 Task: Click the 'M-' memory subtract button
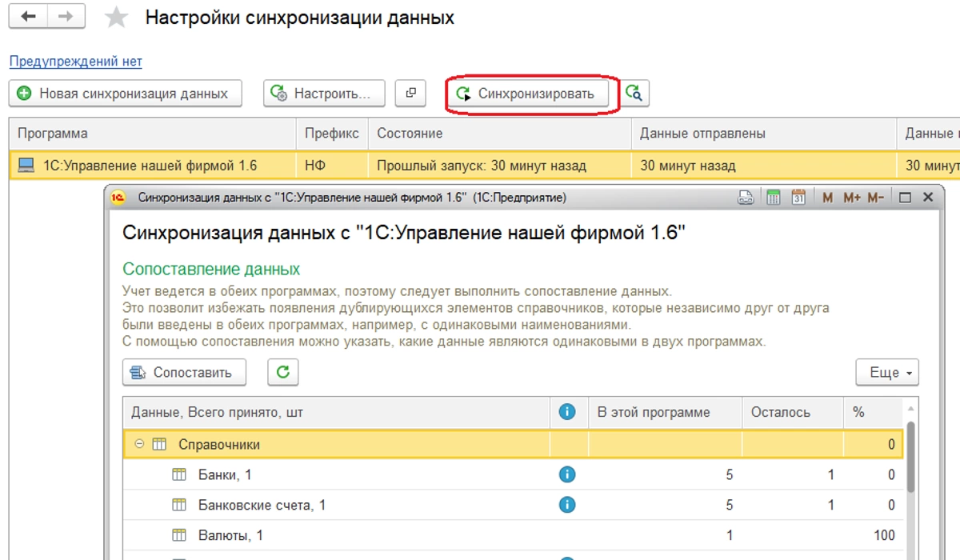(x=876, y=197)
